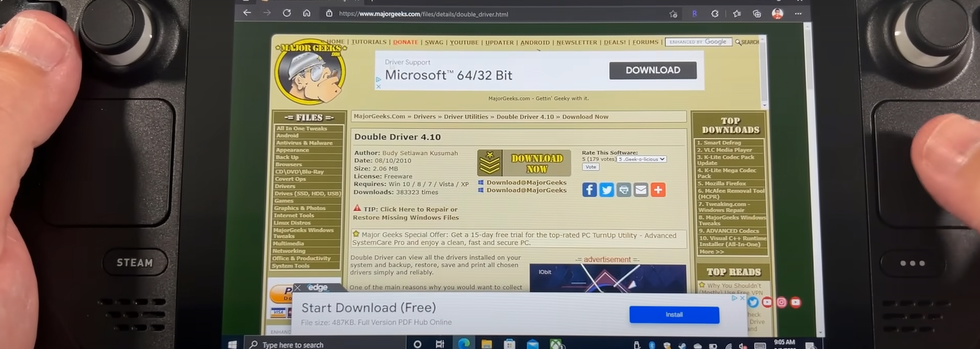Click the purple B extension icon
The height and width of the screenshot is (349, 980).
click(694, 13)
